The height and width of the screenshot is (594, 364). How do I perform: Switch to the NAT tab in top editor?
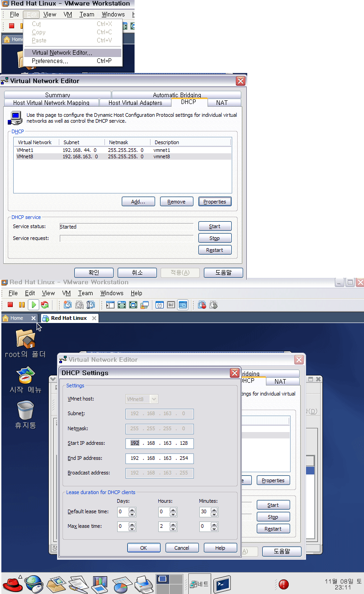pos(222,102)
